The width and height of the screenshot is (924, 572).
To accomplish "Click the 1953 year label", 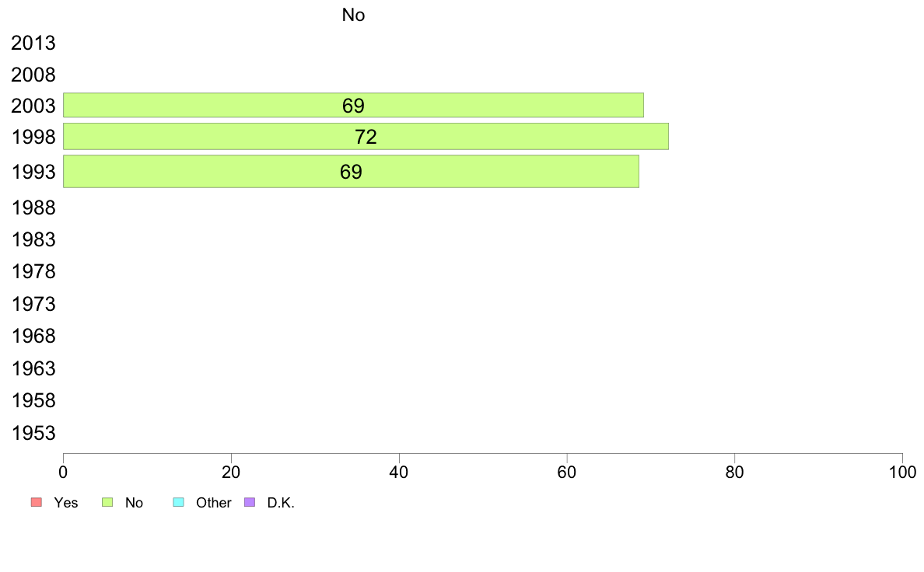I will click(x=33, y=433).
